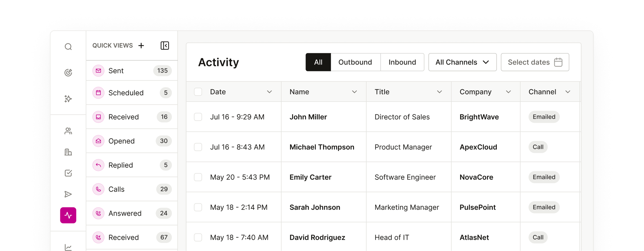Click the inbox icon beside Received 16

tap(98, 117)
